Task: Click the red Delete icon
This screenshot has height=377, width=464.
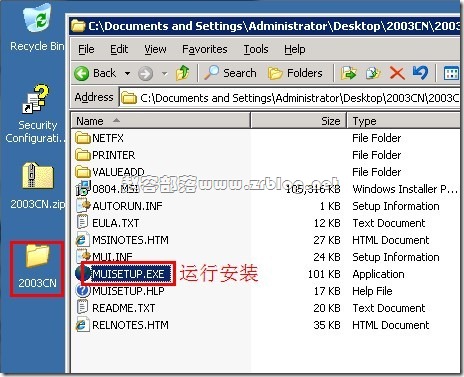Action: pyautogui.click(x=397, y=73)
